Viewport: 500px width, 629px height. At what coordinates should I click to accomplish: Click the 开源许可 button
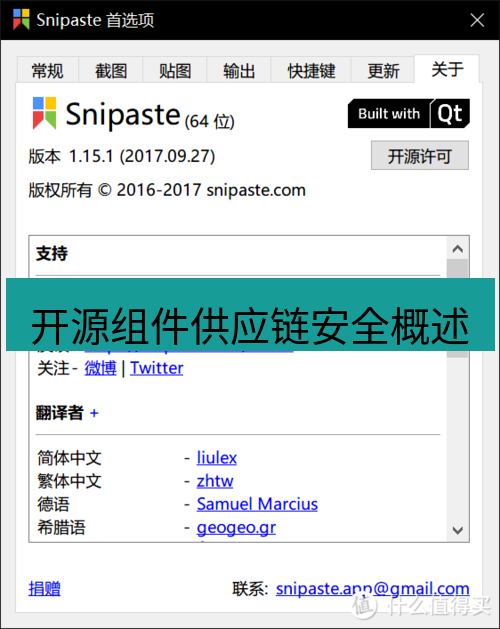click(420, 156)
